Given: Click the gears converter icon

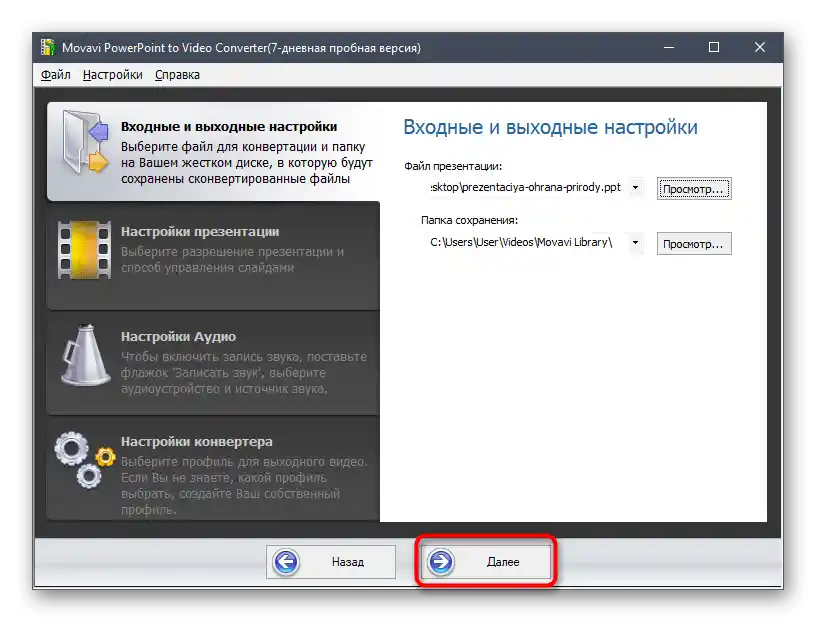Looking at the screenshot, I should [85, 460].
